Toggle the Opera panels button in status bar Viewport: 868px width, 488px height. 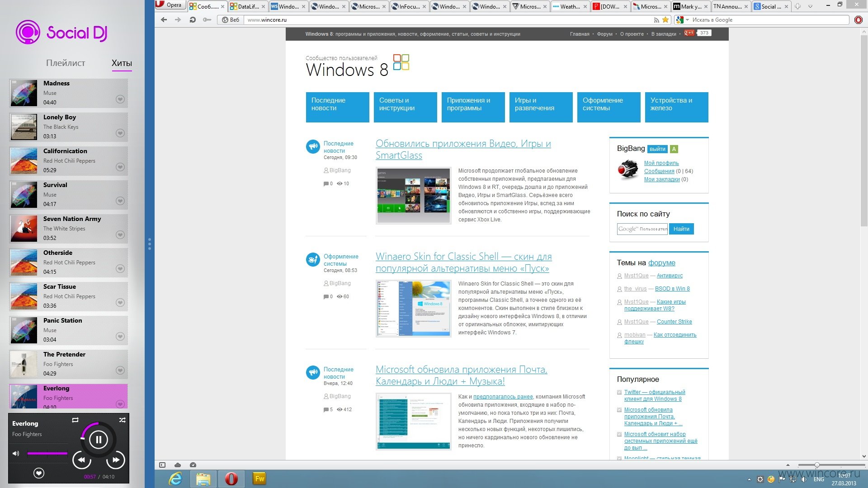pyautogui.click(x=162, y=465)
